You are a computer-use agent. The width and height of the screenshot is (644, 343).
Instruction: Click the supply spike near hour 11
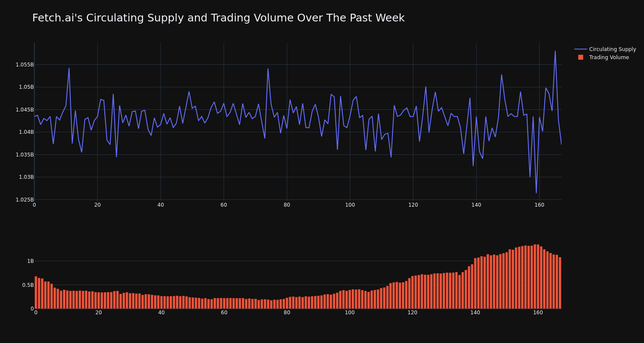pos(69,68)
